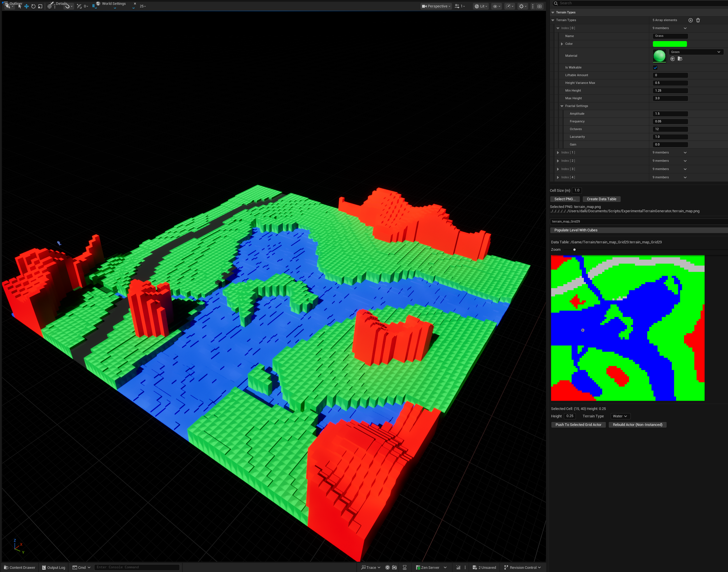Open the viewport layout grid icon
The image size is (728, 572).
[x=539, y=6]
